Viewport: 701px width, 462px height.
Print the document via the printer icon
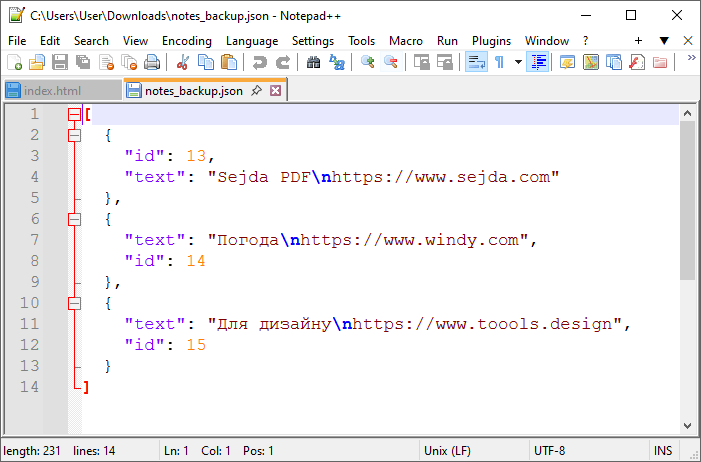tap(152, 62)
